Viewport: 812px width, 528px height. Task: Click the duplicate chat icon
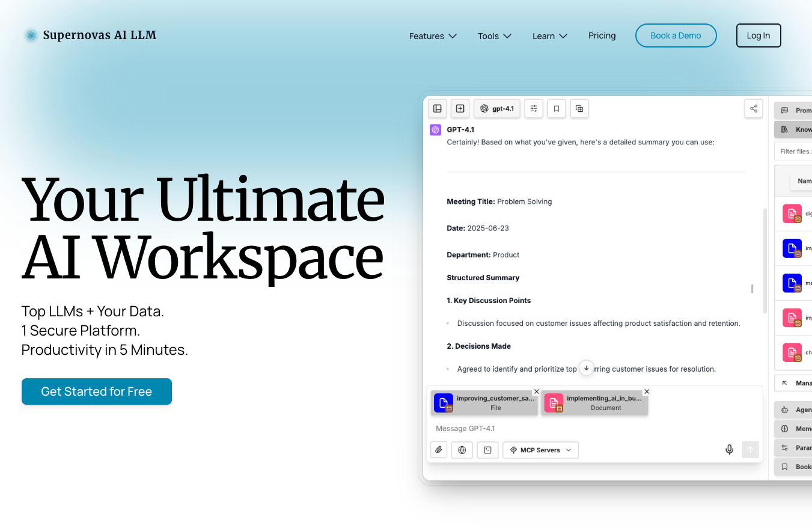(x=579, y=109)
